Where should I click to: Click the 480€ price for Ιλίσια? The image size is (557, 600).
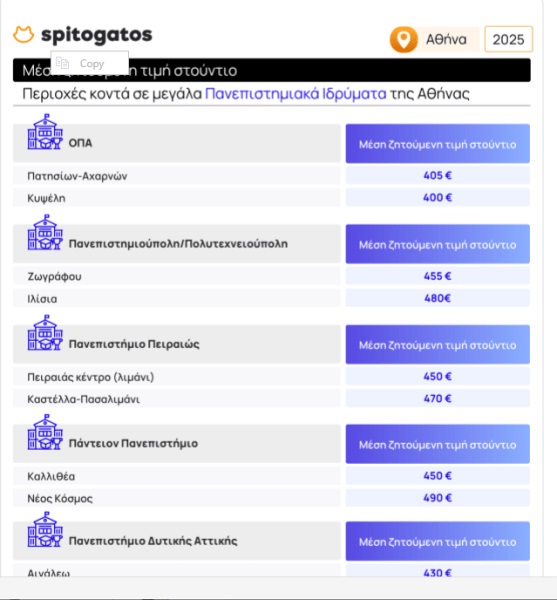coord(438,298)
